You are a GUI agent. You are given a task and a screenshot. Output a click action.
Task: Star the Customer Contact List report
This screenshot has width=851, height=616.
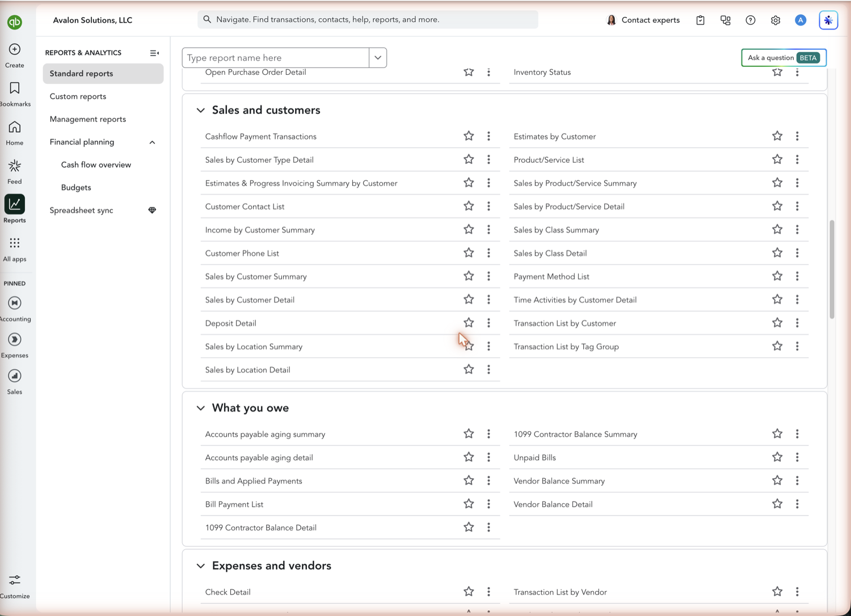[469, 206]
